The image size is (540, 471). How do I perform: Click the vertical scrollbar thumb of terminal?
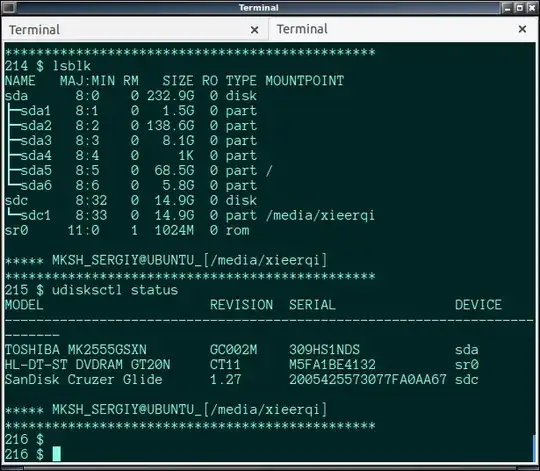click(x=534, y=447)
